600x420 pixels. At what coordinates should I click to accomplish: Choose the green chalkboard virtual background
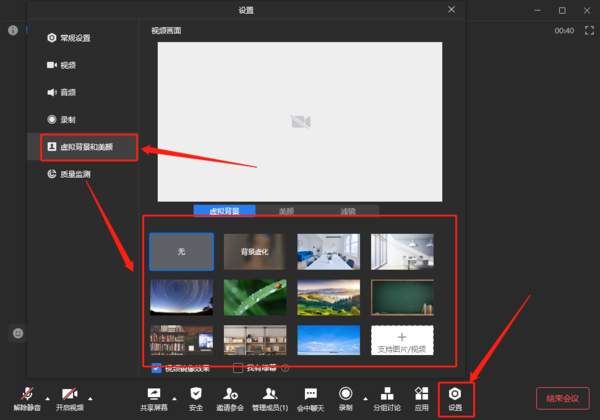click(402, 297)
